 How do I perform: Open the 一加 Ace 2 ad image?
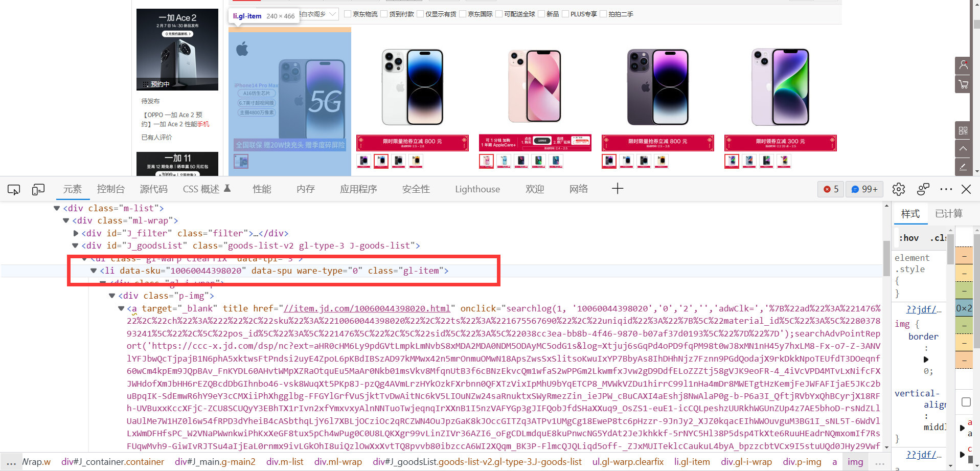pyautogui.click(x=177, y=50)
